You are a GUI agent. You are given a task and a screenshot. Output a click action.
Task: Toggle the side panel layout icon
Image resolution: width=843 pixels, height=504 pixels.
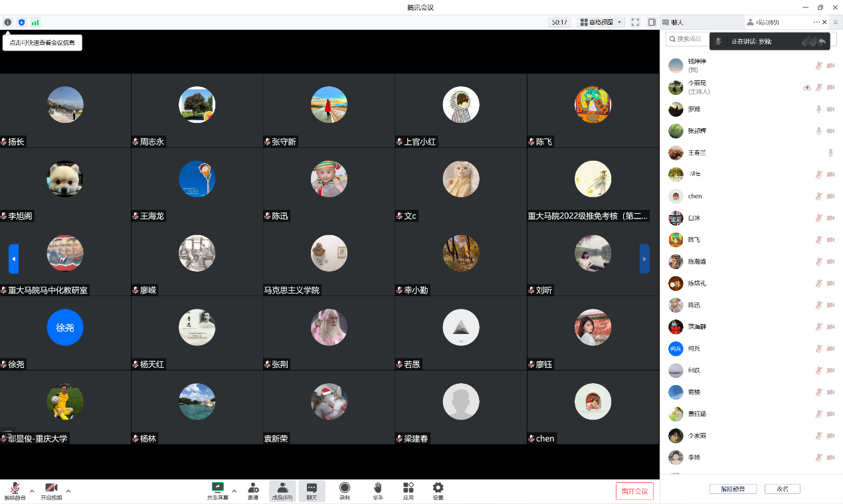coord(652,22)
